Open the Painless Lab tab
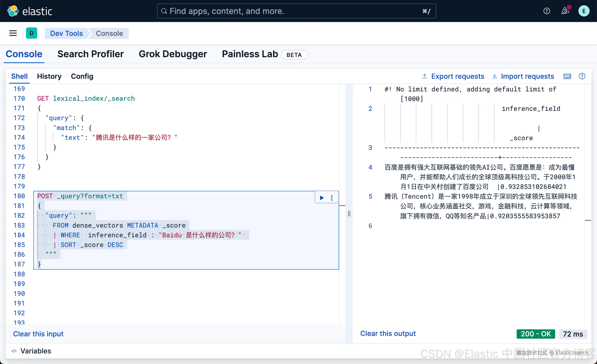The image size is (597, 364). point(250,54)
